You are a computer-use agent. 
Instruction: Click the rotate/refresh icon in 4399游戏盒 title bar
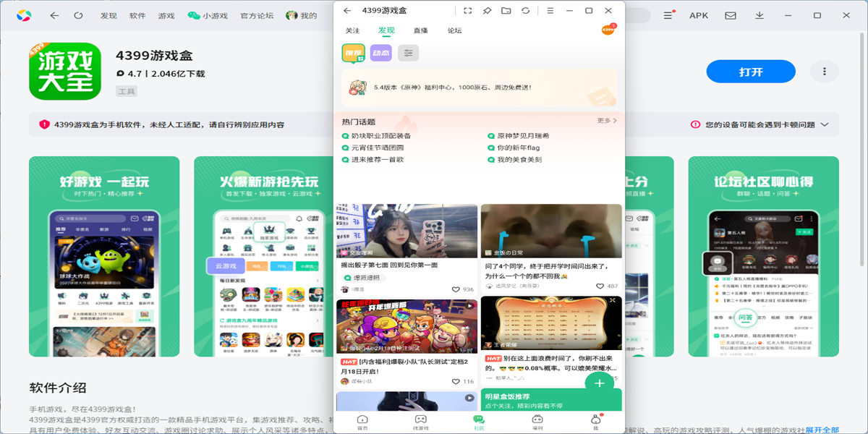click(525, 11)
